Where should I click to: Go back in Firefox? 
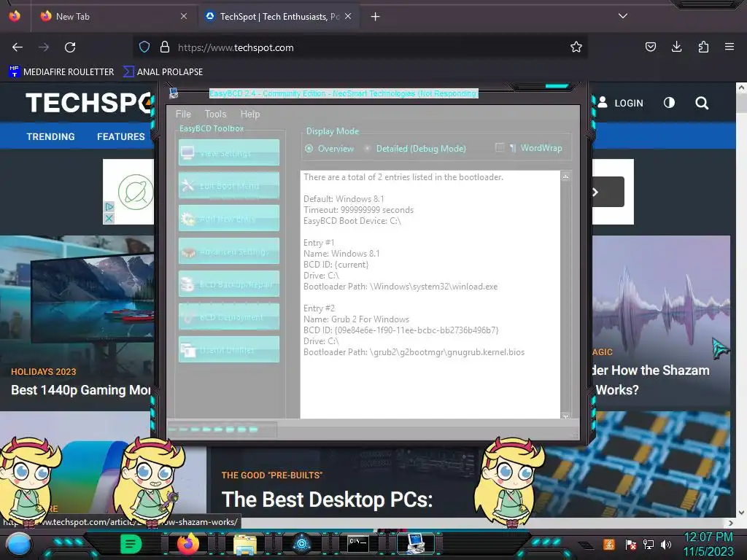point(18,47)
